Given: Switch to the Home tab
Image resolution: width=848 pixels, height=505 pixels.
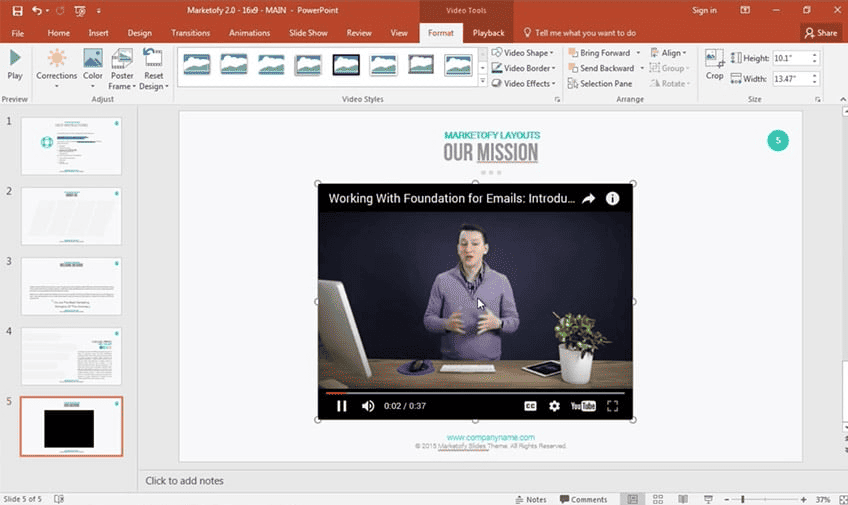Looking at the screenshot, I should tap(58, 33).
